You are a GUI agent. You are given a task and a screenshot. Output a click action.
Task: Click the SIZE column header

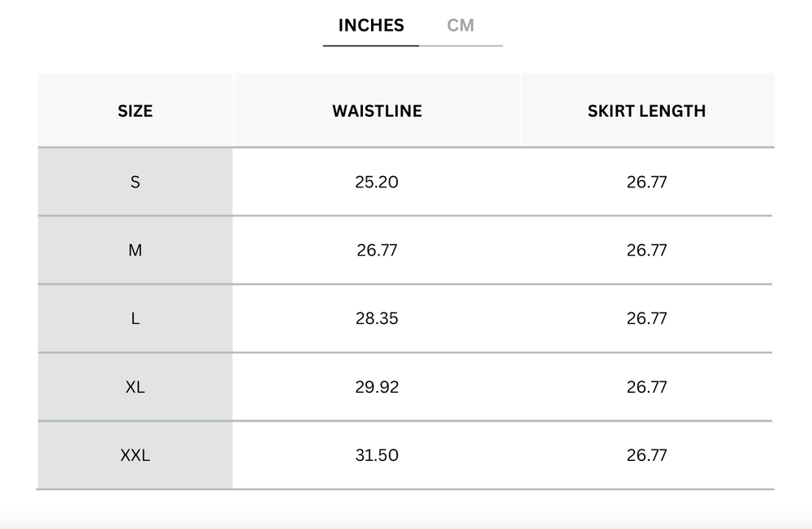pyautogui.click(x=135, y=111)
